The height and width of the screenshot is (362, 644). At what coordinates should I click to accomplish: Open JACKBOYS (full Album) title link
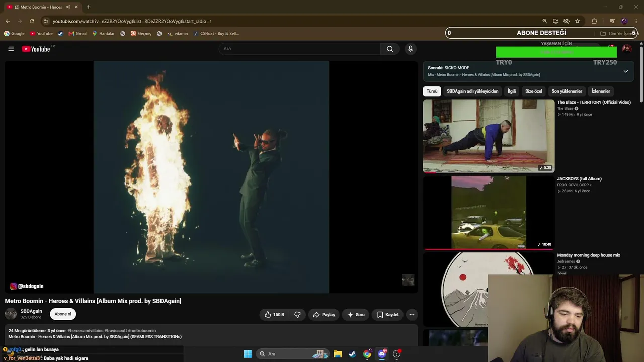(x=579, y=179)
